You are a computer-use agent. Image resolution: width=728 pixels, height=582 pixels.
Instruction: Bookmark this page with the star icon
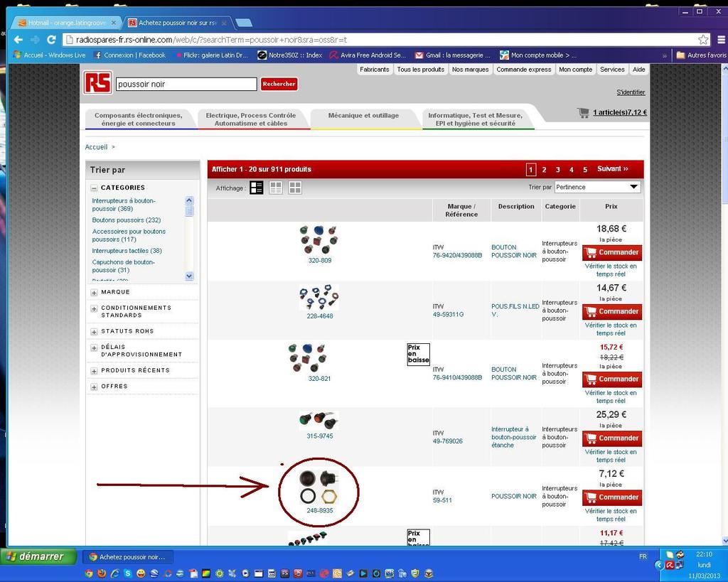click(703, 40)
